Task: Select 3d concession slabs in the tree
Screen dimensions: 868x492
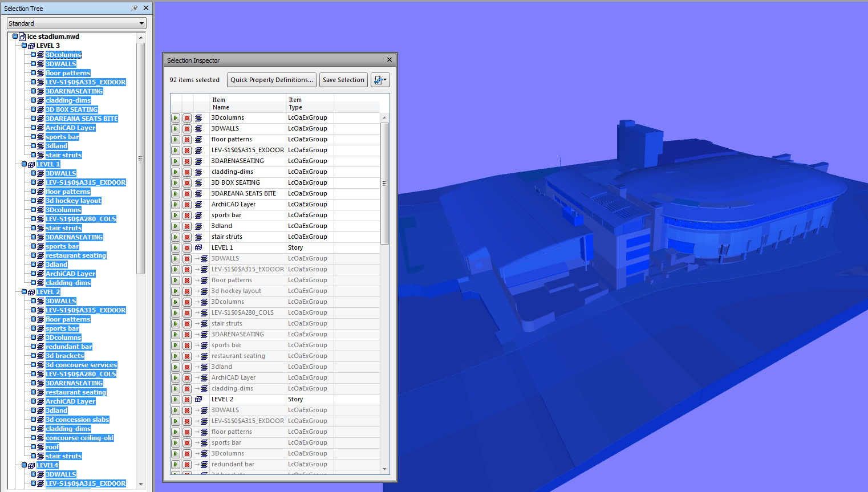Action: tap(78, 420)
